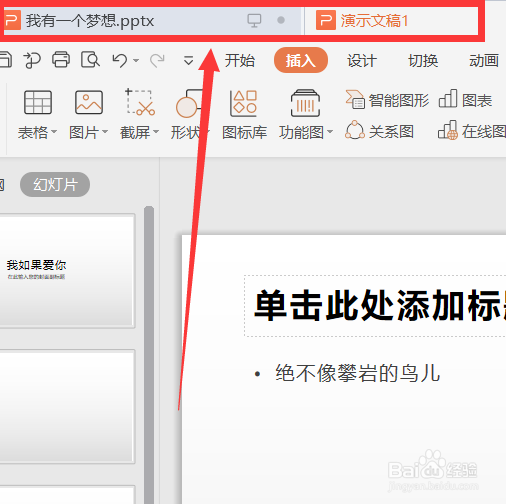Open the 设计 ribbon tab
This screenshot has height=504, width=506.
(x=362, y=61)
